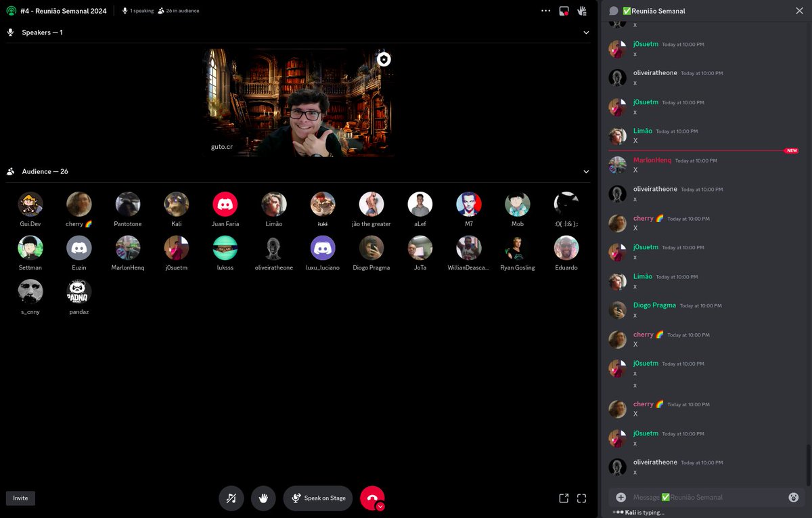The height and width of the screenshot is (518, 812).
Task: Focus the Message Reunião Semanal input field
Action: pyautogui.click(x=706, y=498)
